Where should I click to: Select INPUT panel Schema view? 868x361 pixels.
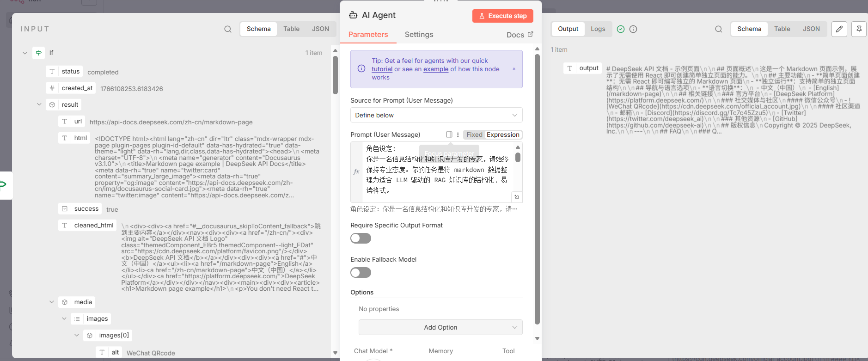click(258, 29)
